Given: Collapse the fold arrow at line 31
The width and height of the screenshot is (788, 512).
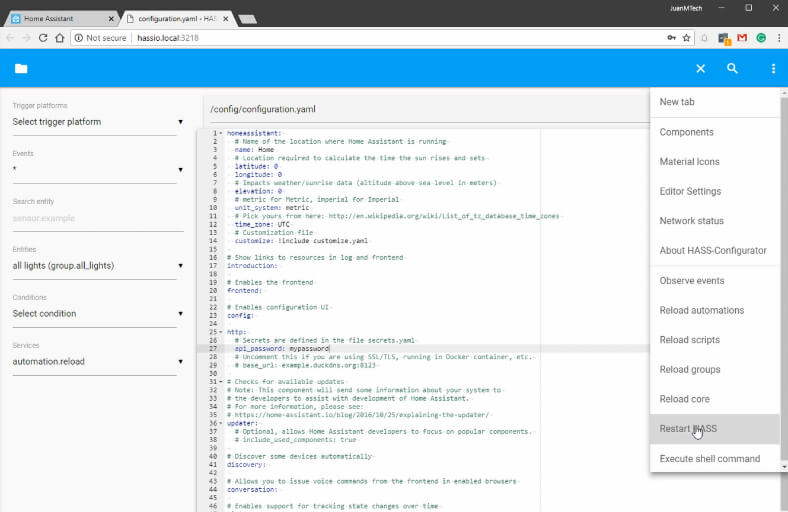Looking at the screenshot, I should click(221, 382).
